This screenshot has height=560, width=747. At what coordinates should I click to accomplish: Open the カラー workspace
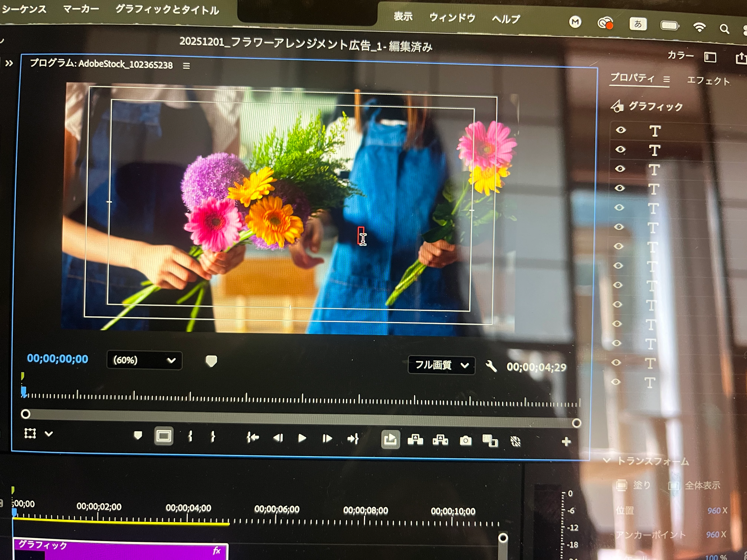(680, 55)
